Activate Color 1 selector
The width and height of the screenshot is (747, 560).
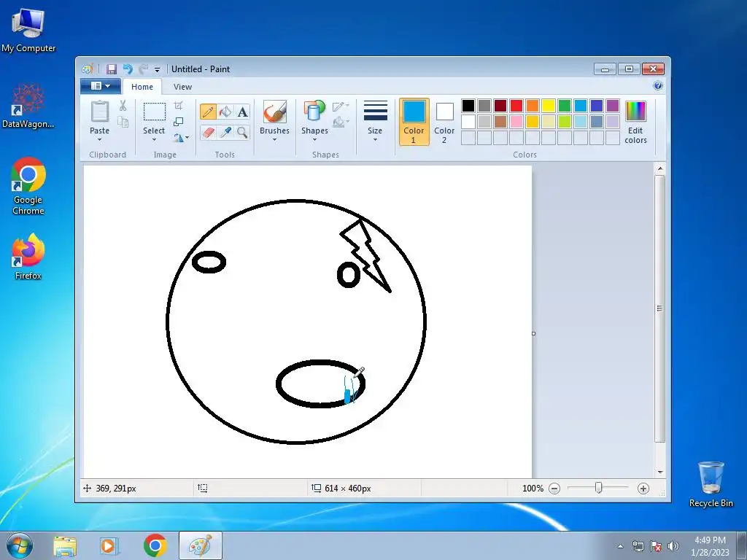[x=414, y=122]
